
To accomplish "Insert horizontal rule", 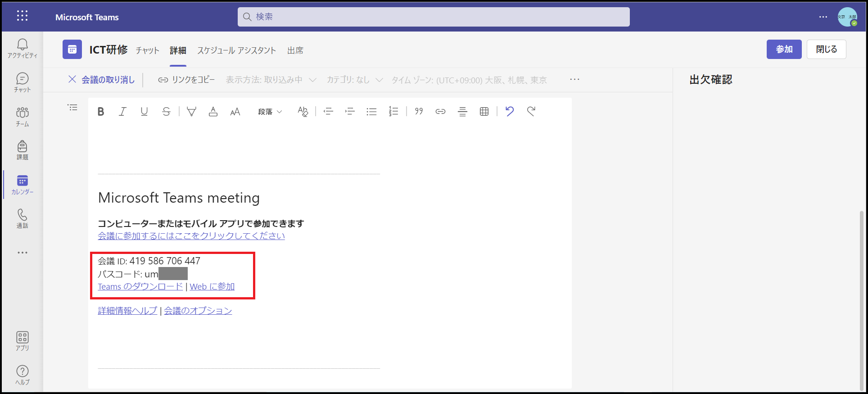I will coord(462,112).
